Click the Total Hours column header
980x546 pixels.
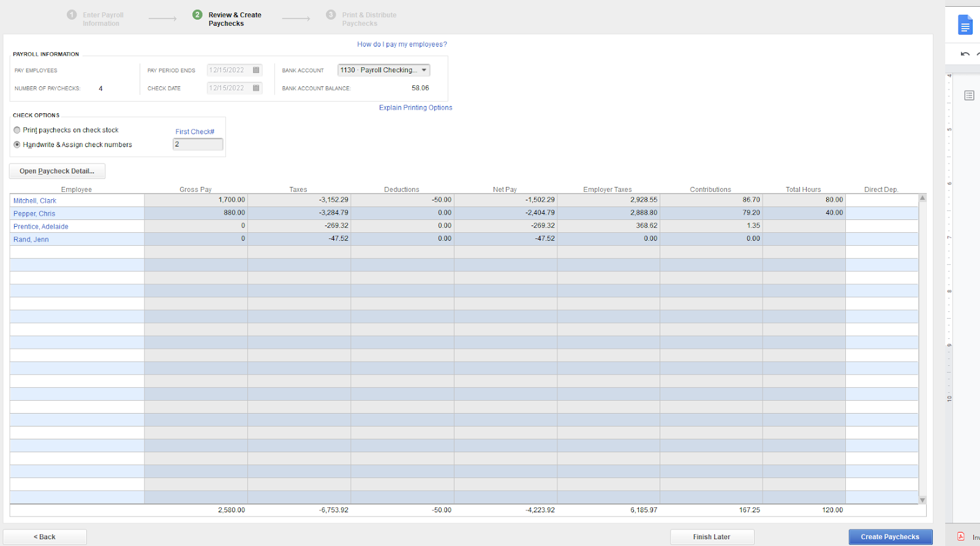click(x=803, y=189)
